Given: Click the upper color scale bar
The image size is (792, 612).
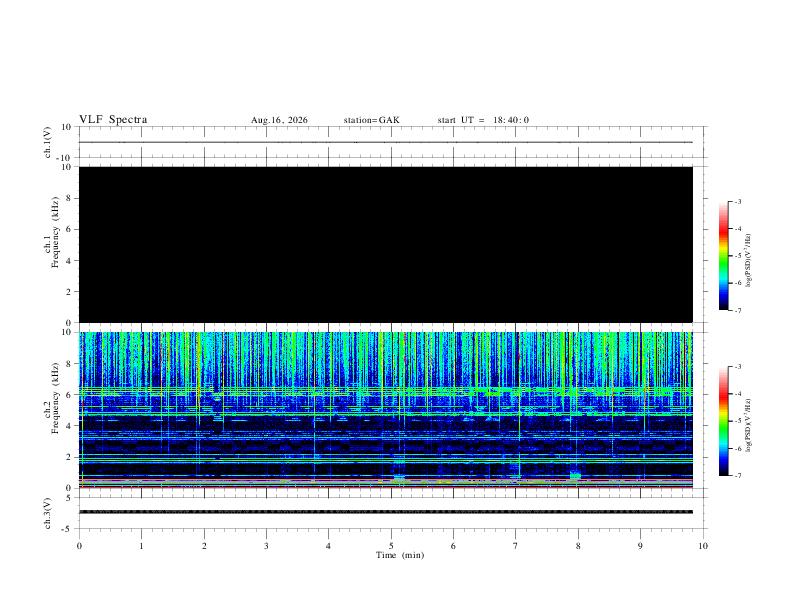Looking at the screenshot, I should [x=724, y=256].
